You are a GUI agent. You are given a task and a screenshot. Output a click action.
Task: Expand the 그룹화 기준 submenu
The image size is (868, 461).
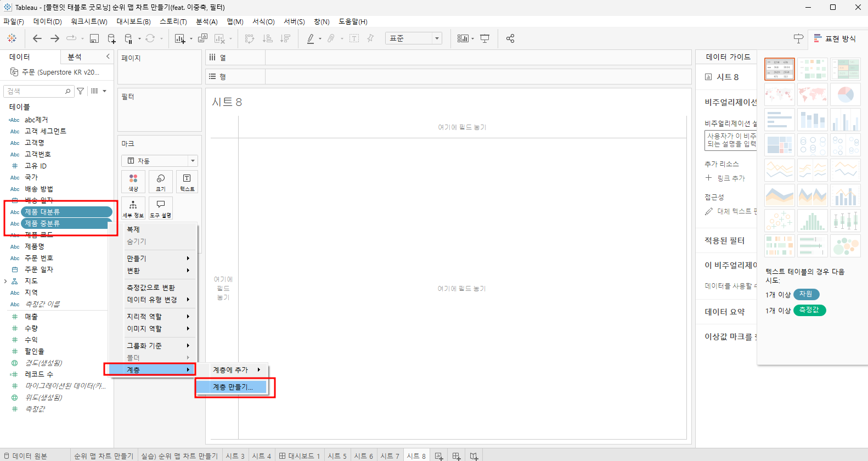[x=158, y=346]
